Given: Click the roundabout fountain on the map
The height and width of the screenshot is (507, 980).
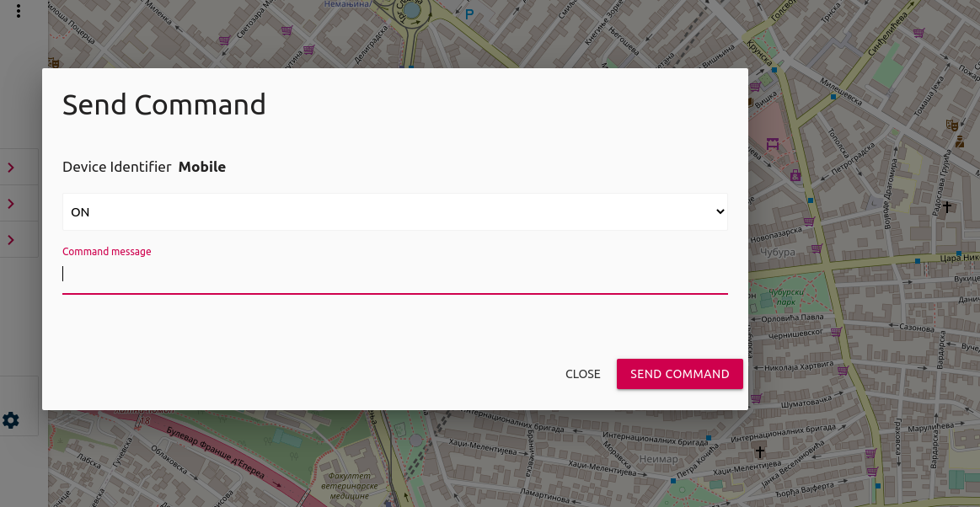Looking at the screenshot, I should coord(411,10).
